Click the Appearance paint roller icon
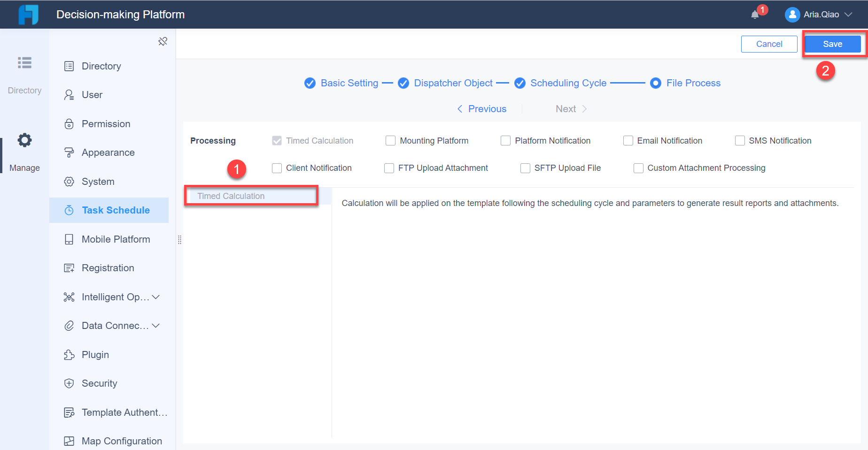 [x=69, y=153]
